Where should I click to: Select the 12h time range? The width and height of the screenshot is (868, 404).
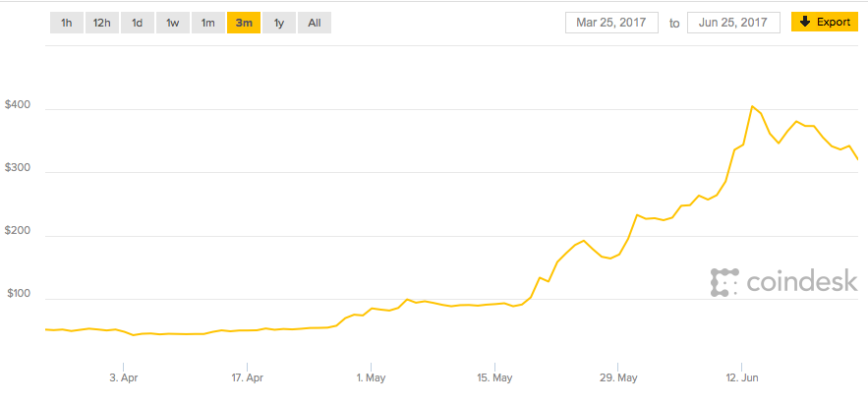[x=102, y=24]
